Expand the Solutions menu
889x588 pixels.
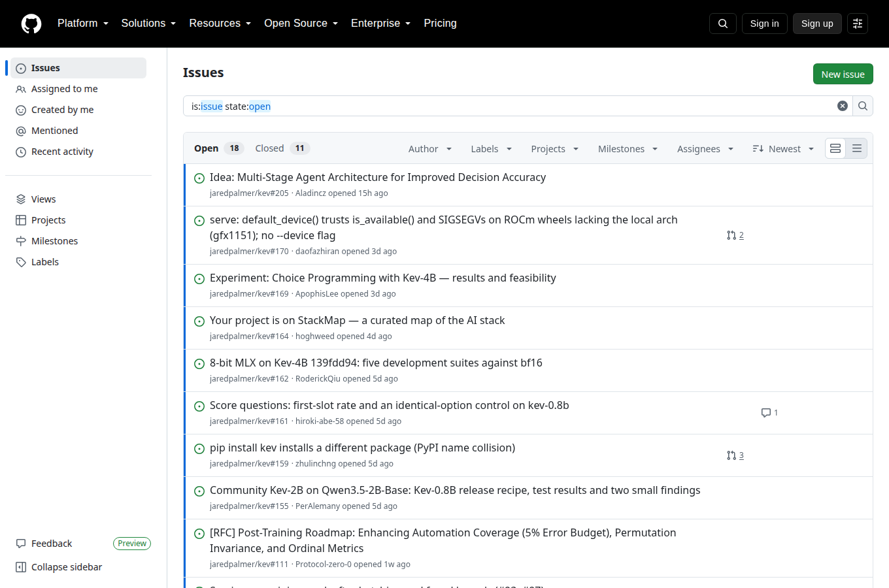[148, 24]
